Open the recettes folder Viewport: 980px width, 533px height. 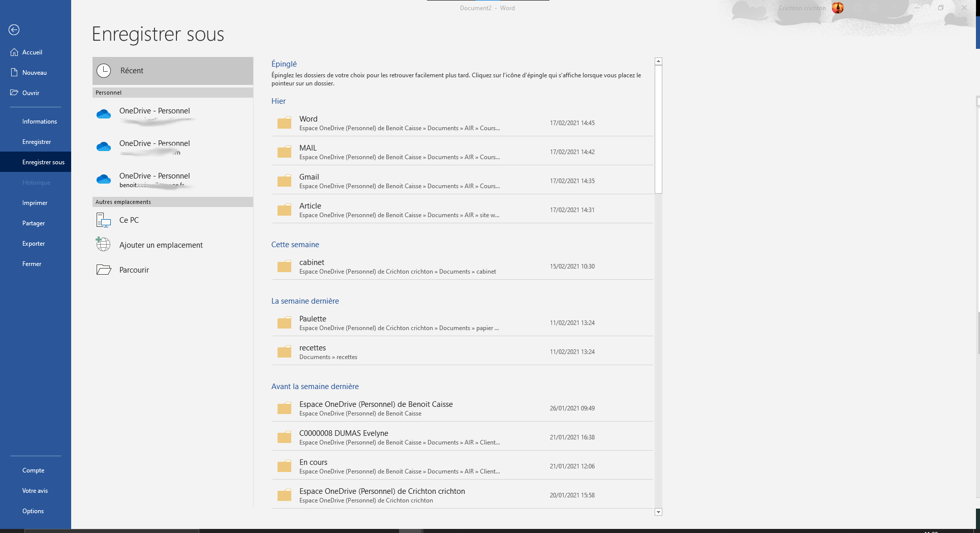[312, 351]
